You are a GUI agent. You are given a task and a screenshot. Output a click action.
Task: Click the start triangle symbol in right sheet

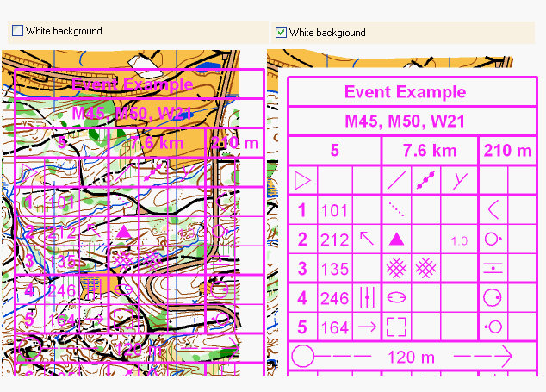pyautogui.click(x=302, y=181)
